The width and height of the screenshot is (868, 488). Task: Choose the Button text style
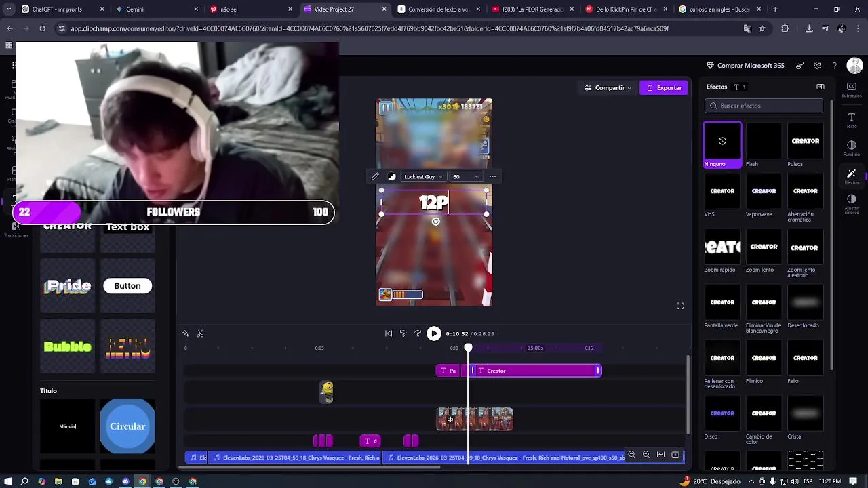pos(127,286)
